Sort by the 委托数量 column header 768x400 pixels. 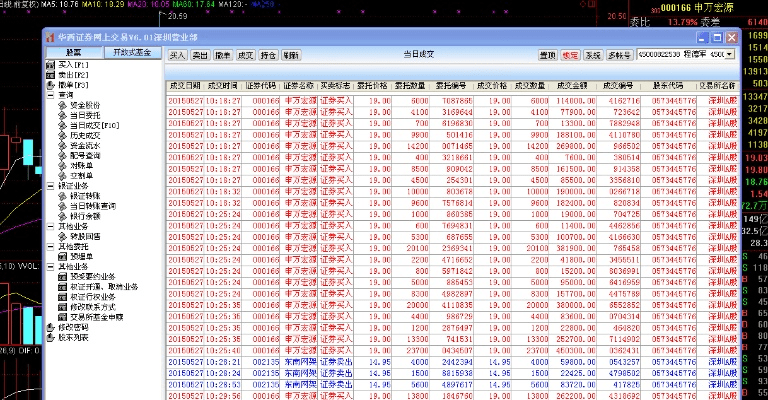tap(410, 86)
